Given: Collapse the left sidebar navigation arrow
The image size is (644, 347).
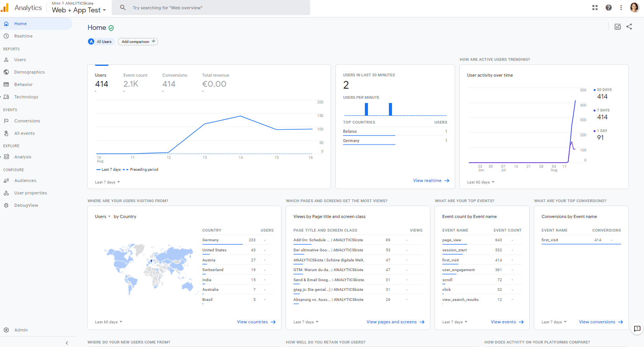Looking at the screenshot, I should [67, 343].
